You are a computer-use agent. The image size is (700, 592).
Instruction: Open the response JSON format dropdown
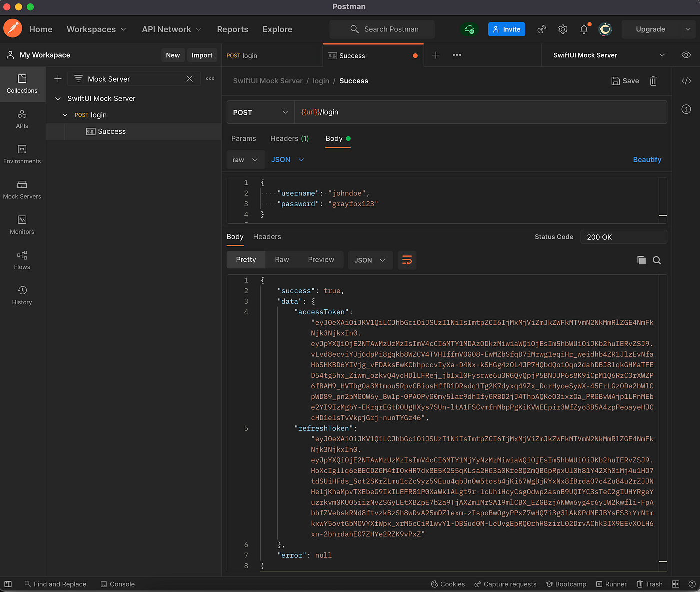coord(370,260)
